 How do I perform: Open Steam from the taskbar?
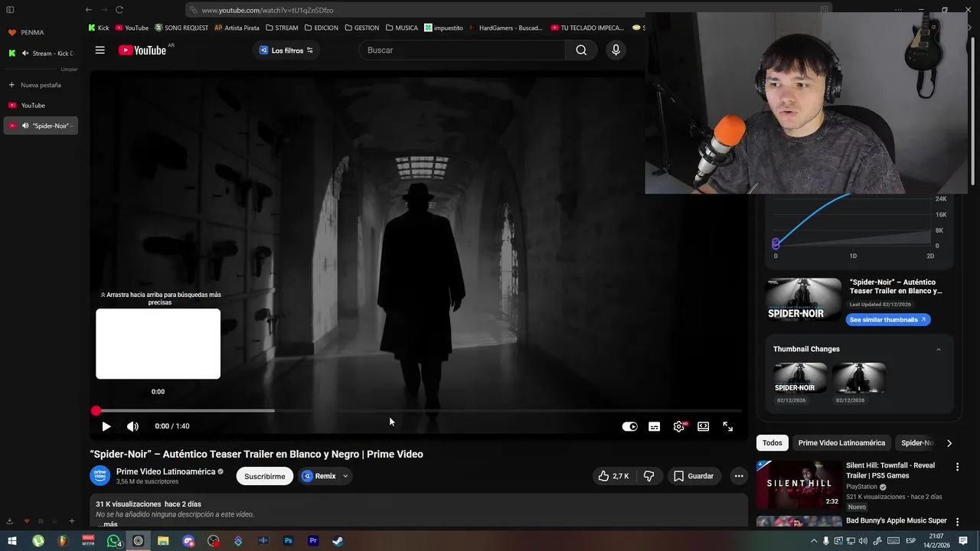click(x=338, y=541)
